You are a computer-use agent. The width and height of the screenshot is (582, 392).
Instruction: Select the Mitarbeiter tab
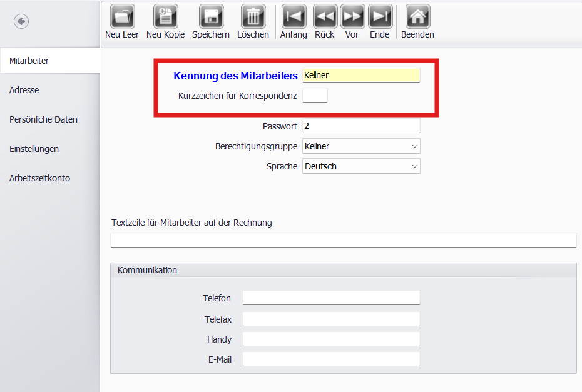click(50, 61)
